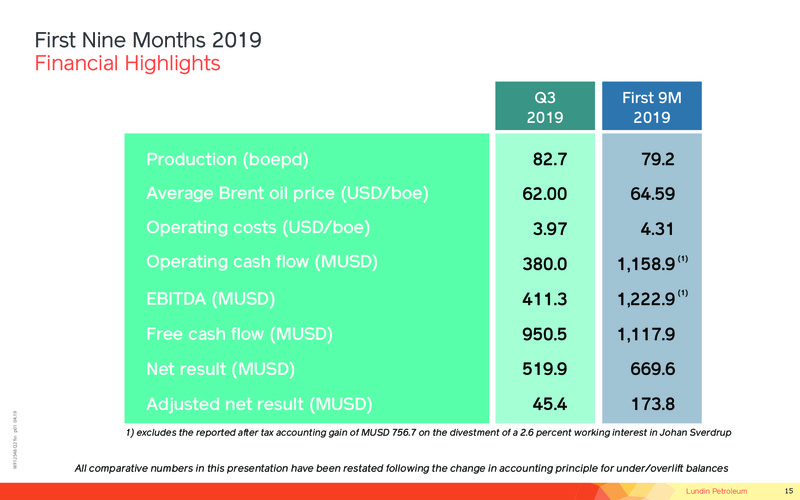Viewport: 800px width, 500px height.
Task: Select the 9M Brent price 64.59
Action: [653, 194]
